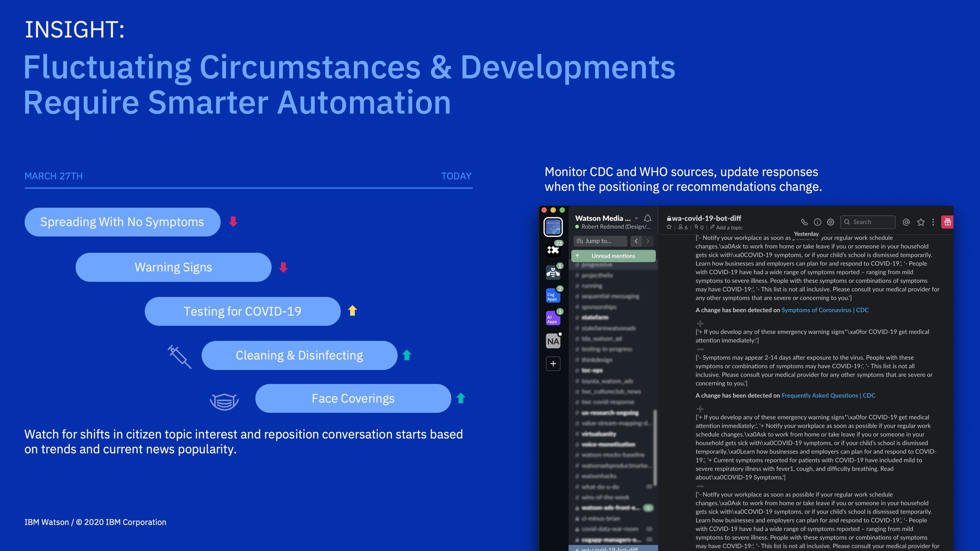Open mentions and reactions @ icon
980x551 pixels.
tap(906, 222)
